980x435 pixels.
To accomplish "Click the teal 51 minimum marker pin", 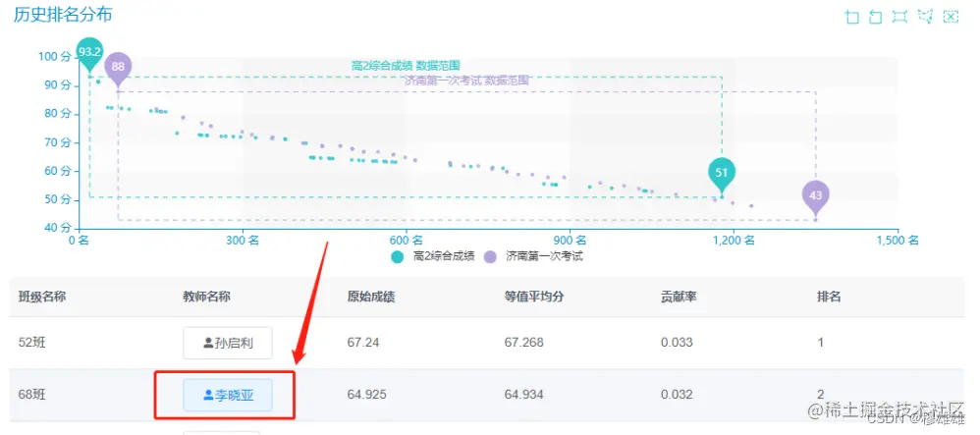I will tap(722, 173).
